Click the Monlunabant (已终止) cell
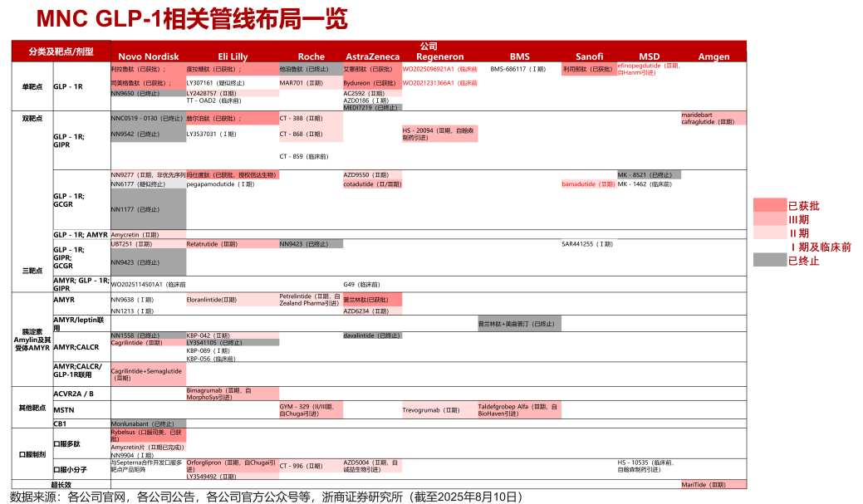The width and height of the screenshot is (863, 504). tap(148, 423)
